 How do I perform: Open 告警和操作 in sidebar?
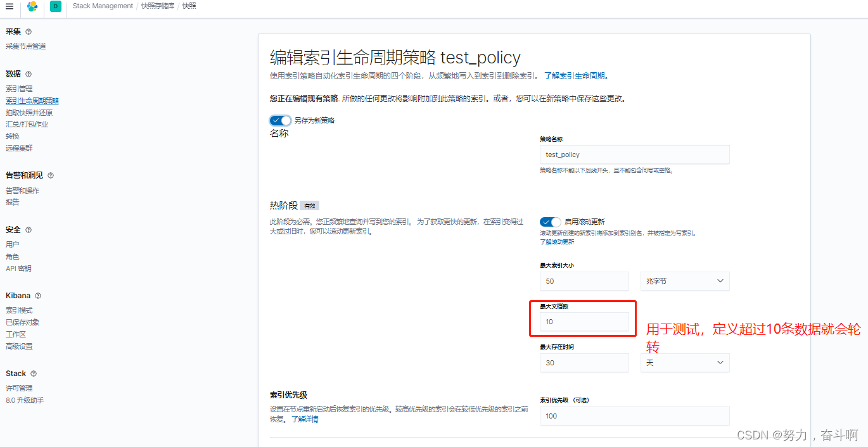(22, 191)
